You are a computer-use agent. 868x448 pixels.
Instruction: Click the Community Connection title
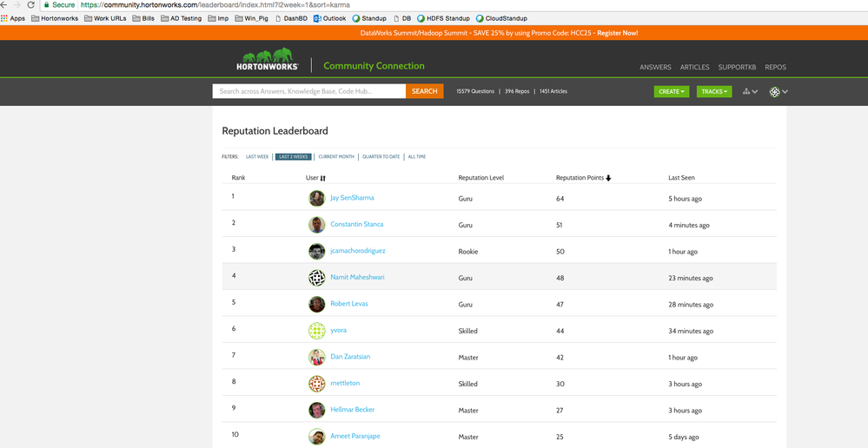(374, 66)
